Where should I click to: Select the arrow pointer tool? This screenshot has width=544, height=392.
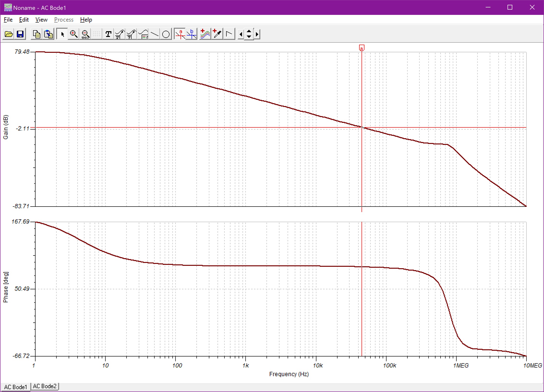coord(62,34)
